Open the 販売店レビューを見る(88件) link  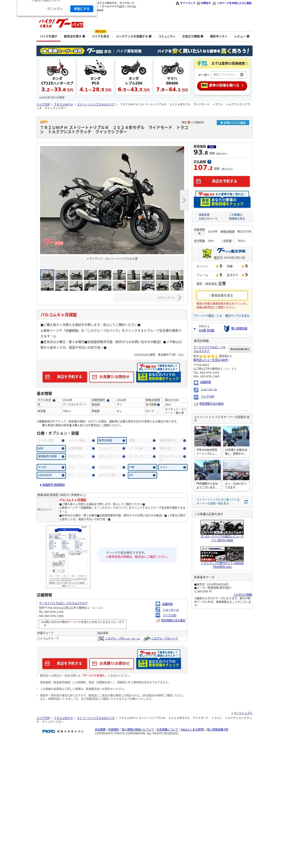pos(211,360)
